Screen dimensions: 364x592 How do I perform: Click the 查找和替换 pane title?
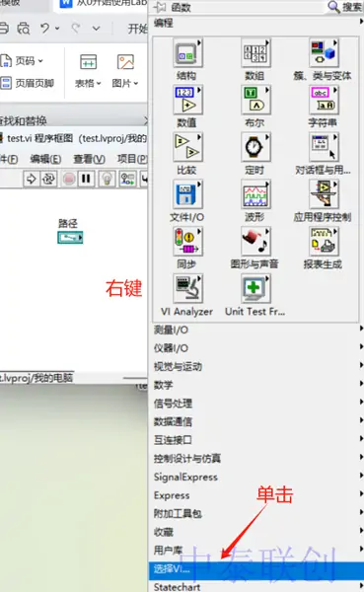24,120
